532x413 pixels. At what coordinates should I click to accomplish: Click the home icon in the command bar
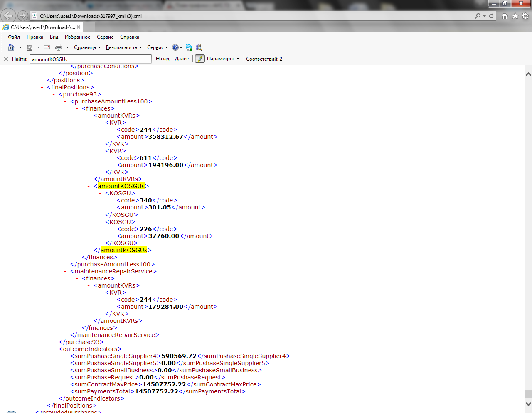pyautogui.click(x=11, y=47)
